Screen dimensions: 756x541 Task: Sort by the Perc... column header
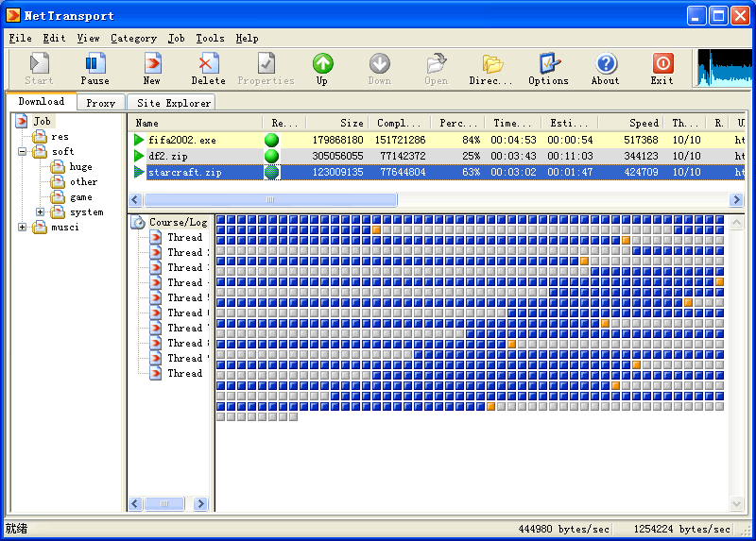457,123
